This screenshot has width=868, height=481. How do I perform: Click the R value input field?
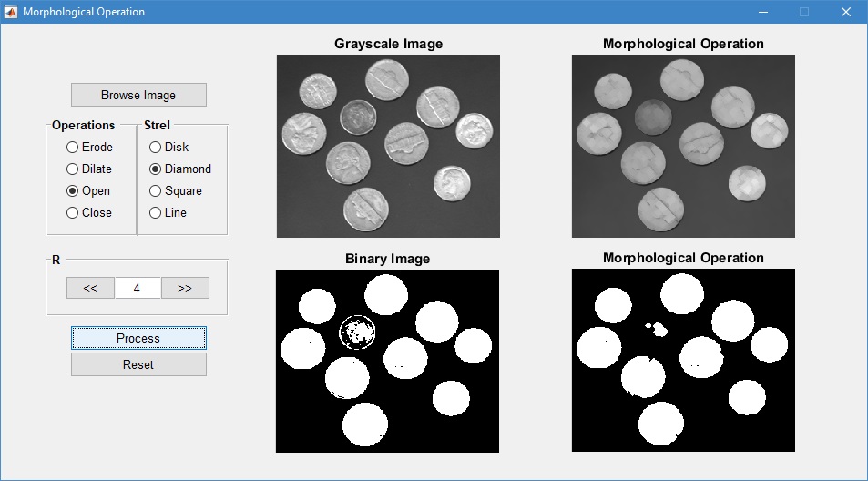(x=138, y=288)
